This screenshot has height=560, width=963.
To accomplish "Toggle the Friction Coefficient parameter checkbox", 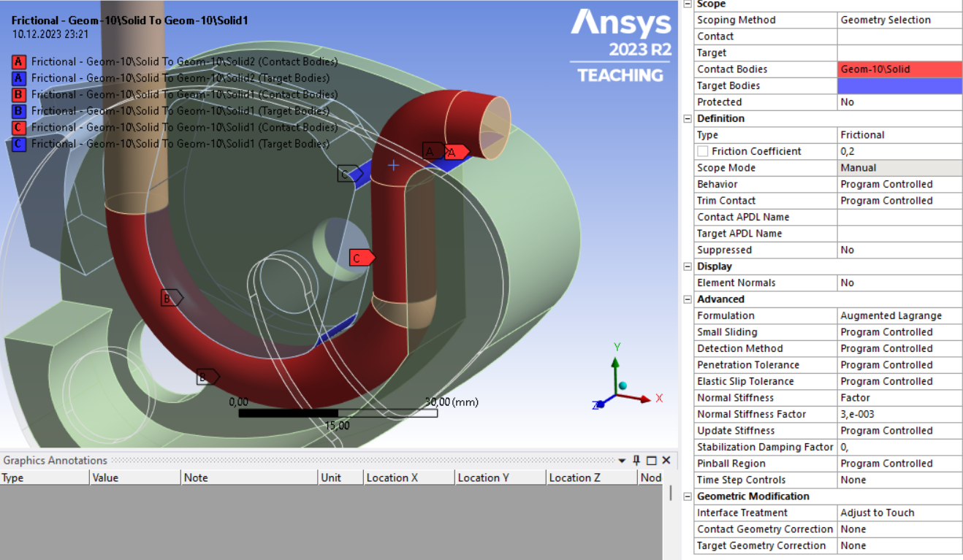I will [702, 151].
